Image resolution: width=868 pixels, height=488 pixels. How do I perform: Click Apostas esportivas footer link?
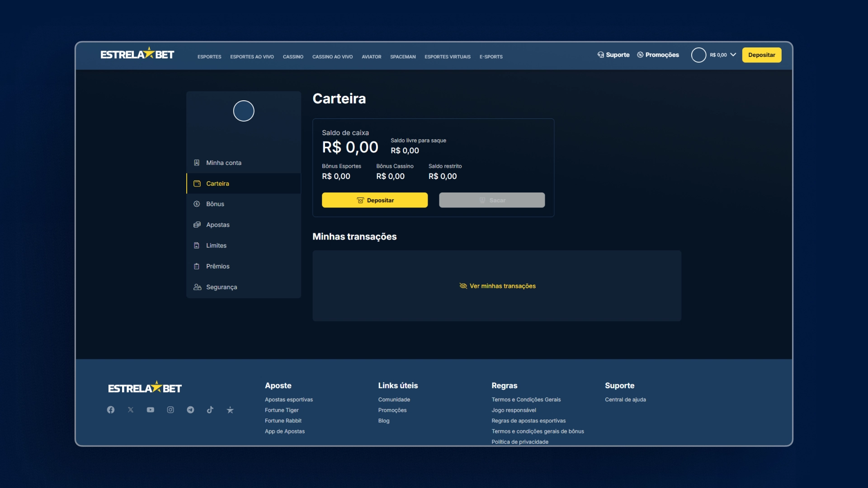tap(288, 399)
